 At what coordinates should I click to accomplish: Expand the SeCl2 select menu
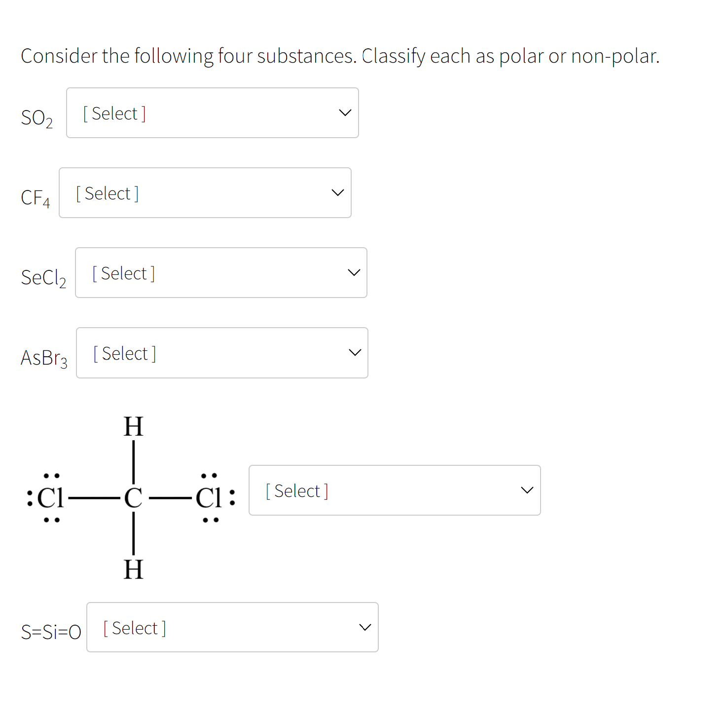(220, 272)
